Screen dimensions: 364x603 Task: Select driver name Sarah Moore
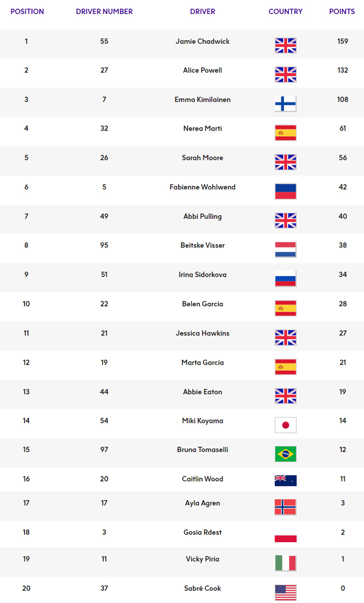(x=202, y=158)
